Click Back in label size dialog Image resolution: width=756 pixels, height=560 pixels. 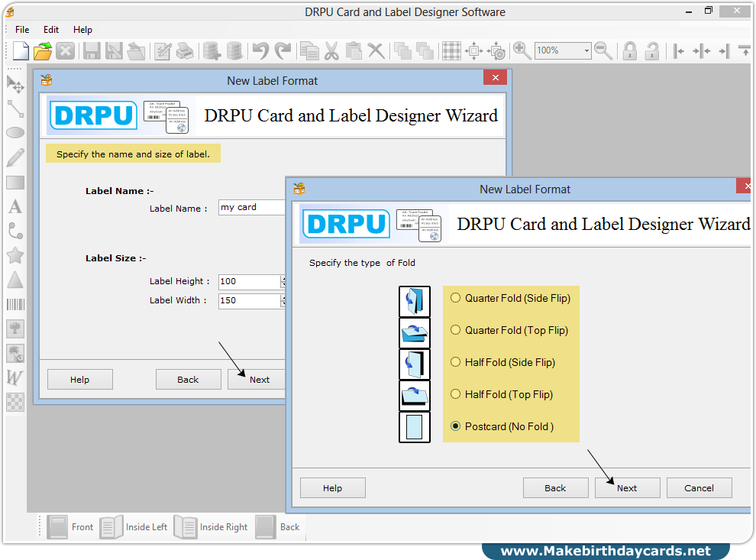(188, 380)
